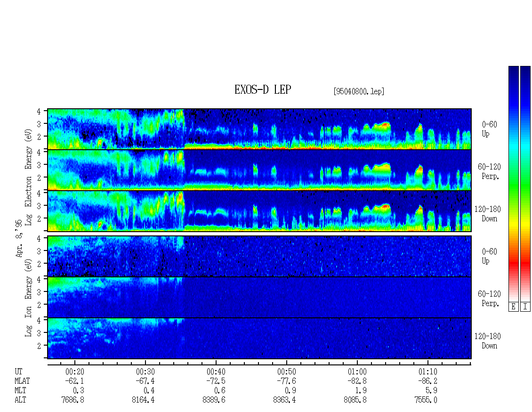Select the MLAT value -86.2

[427, 381]
